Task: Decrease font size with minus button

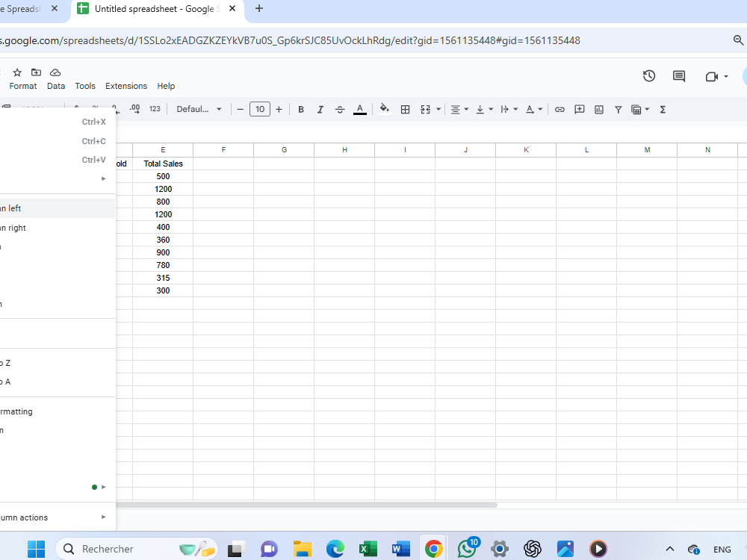Action: [240, 110]
